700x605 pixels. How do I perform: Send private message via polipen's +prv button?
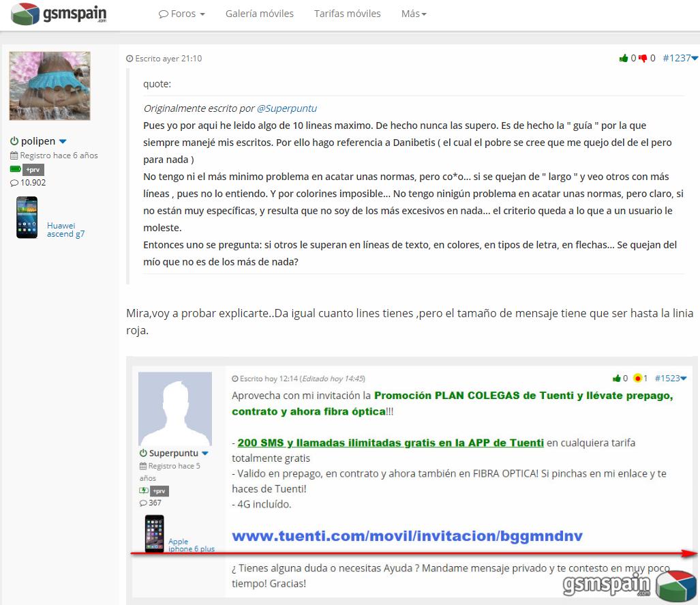pos(34,170)
